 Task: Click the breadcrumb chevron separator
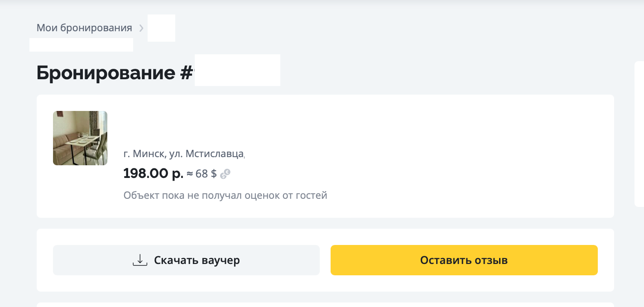tap(141, 28)
